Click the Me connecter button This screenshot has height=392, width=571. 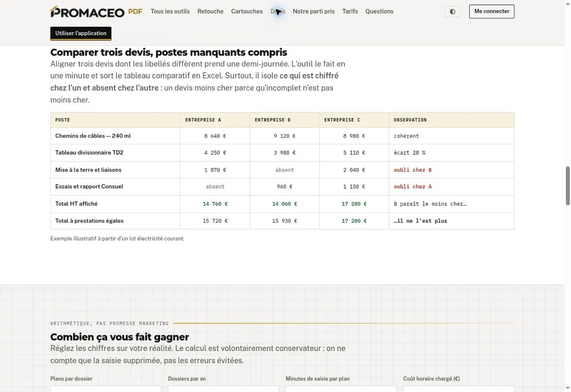(x=492, y=12)
